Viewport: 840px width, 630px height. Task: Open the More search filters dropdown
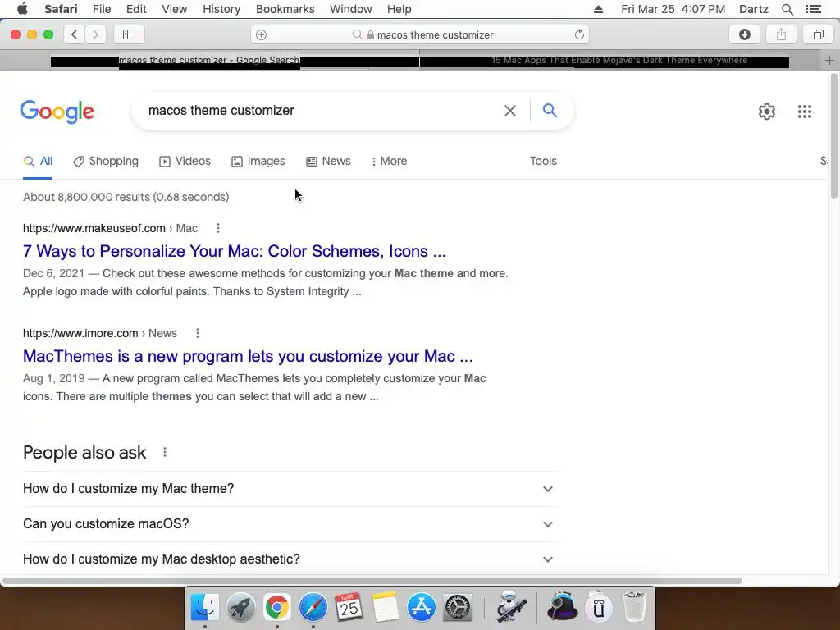click(x=390, y=162)
